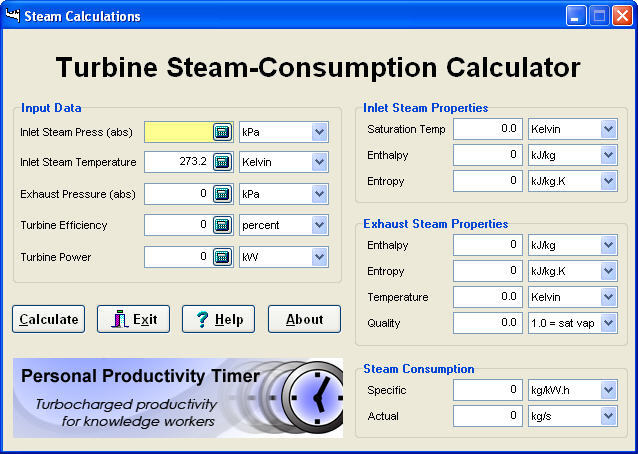
Task: Open calculator icon for Exhaust Pressure
Action: pos(222,194)
